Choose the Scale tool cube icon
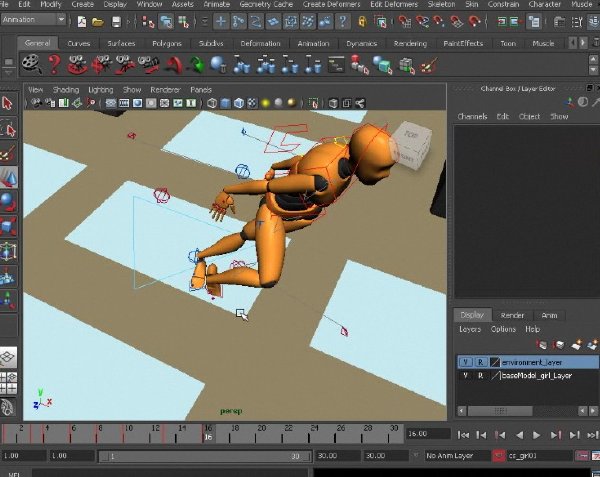600x477 pixels. tap(8, 227)
